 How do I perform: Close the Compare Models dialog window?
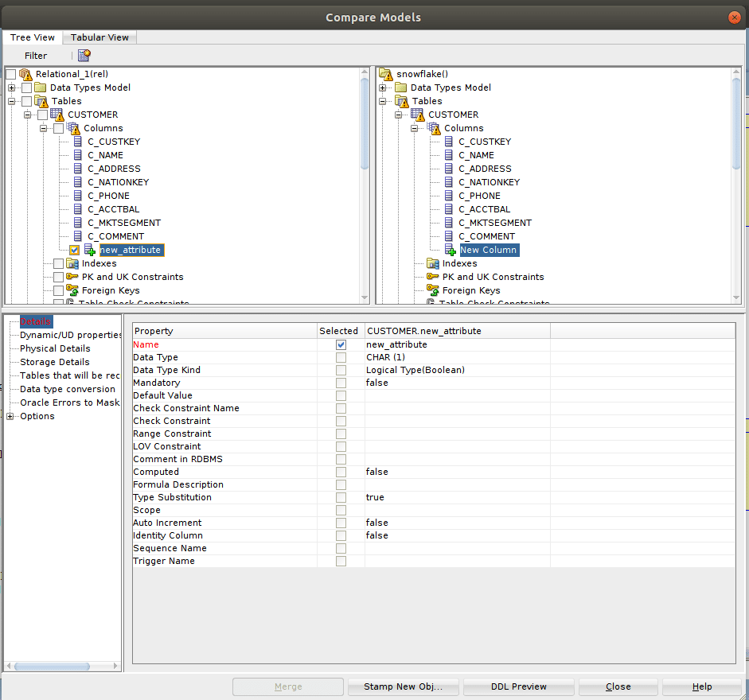tap(734, 17)
